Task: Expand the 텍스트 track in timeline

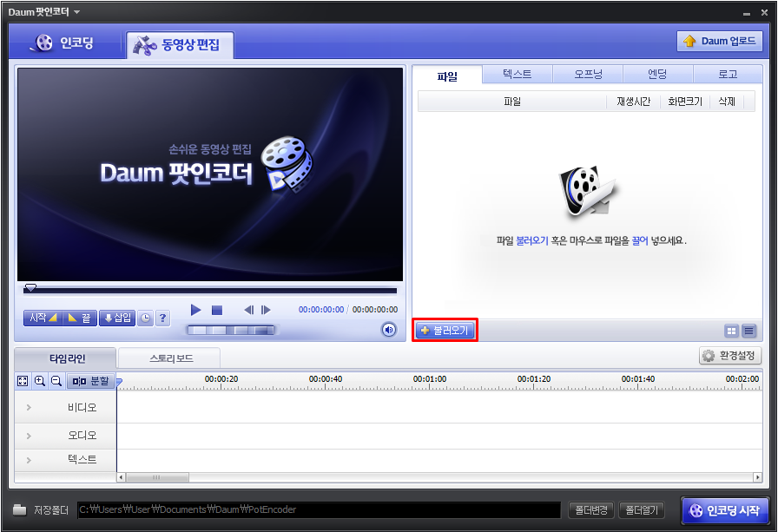Action: (29, 460)
